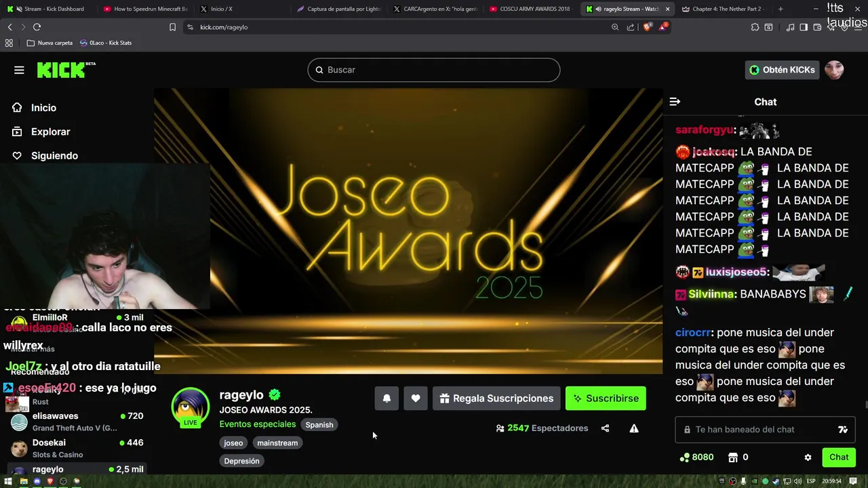The image size is (868, 488).
Task: Click the Buscar search field
Action: [434, 70]
